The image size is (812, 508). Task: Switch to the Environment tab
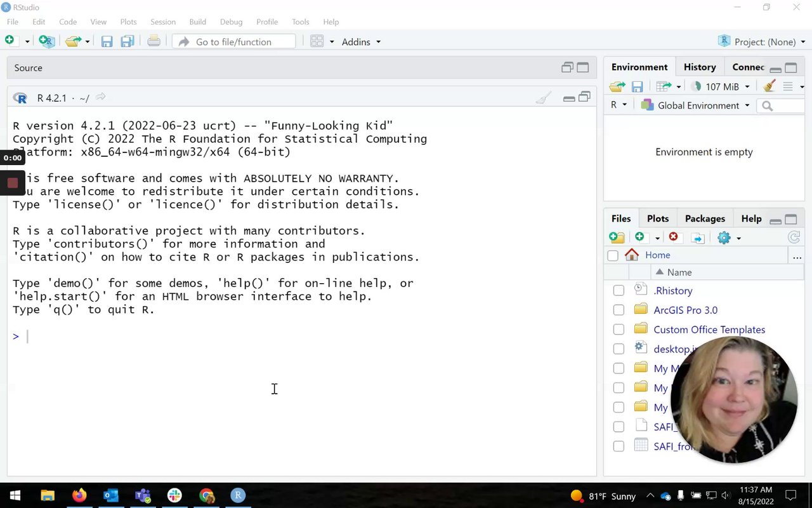tap(639, 67)
